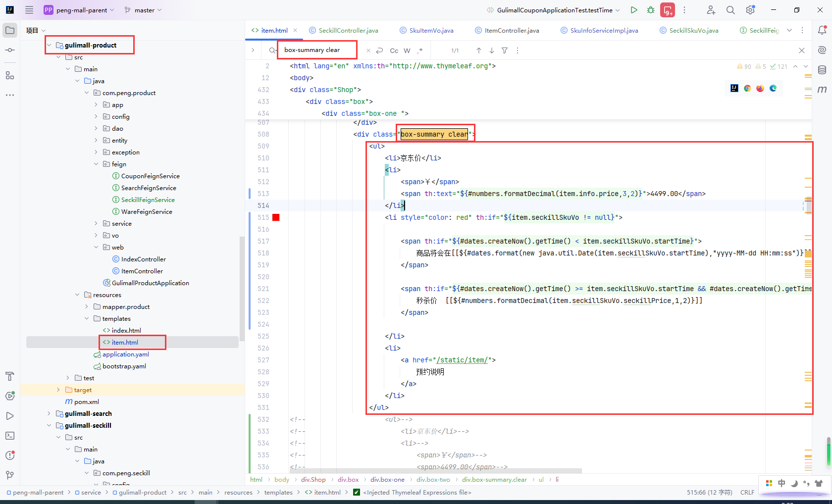Image resolution: width=832 pixels, height=504 pixels.
Task: Open Code With Me user icon
Action: (x=711, y=10)
